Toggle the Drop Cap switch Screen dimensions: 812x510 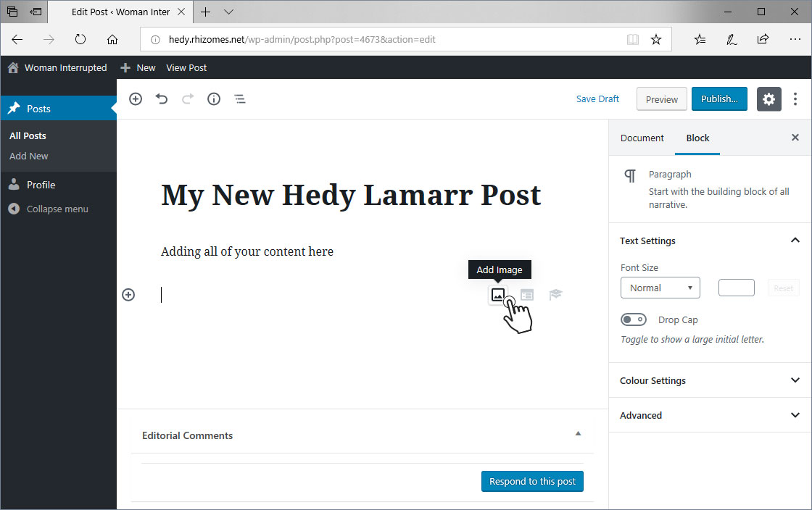pyautogui.click(x=634, y=319)
